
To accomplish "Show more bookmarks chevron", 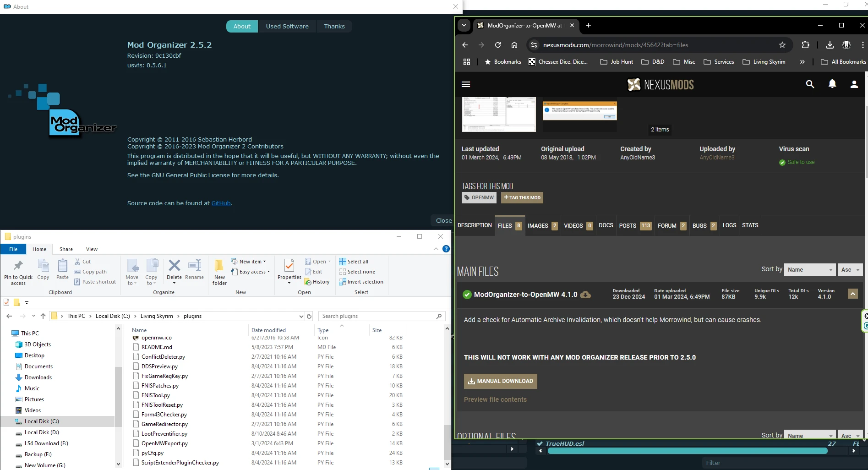I will click(802, 62).
